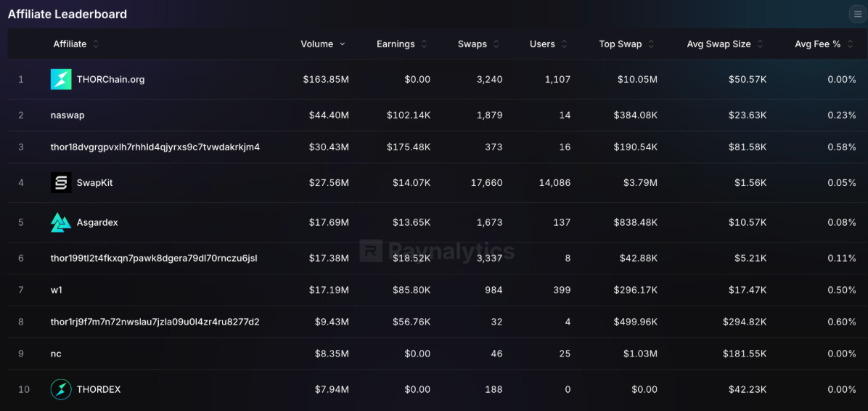The height and width of the screenshot is (411, 868).
Task: Click the Asgardex logo icon
Action: [61, 222]
